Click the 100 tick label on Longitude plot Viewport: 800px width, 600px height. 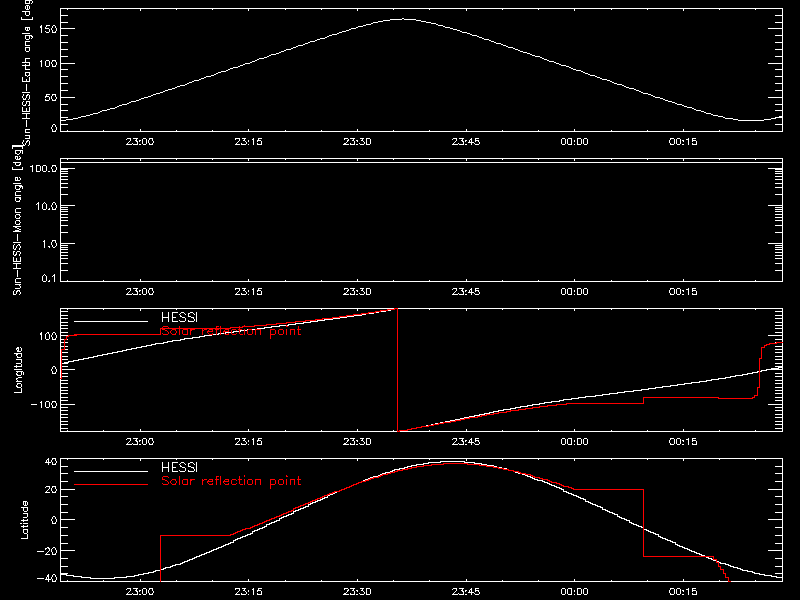pyautogui.click(x=48, y=336)
